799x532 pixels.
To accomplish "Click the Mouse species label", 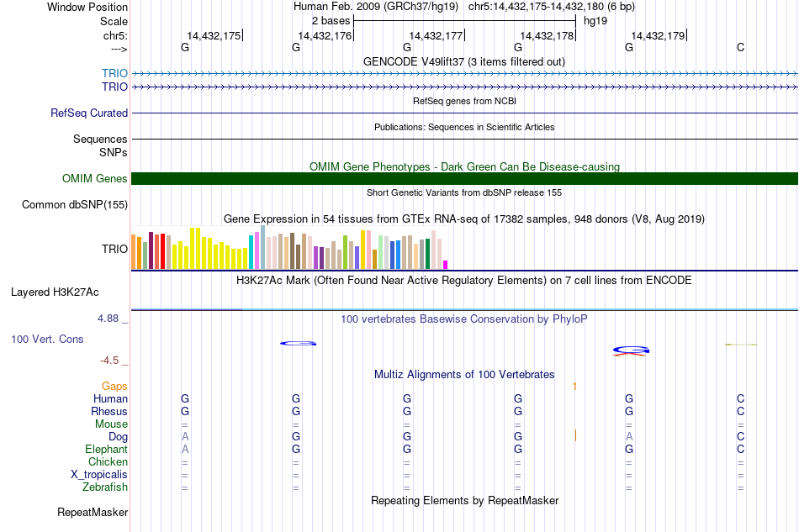I will (111, 424).
